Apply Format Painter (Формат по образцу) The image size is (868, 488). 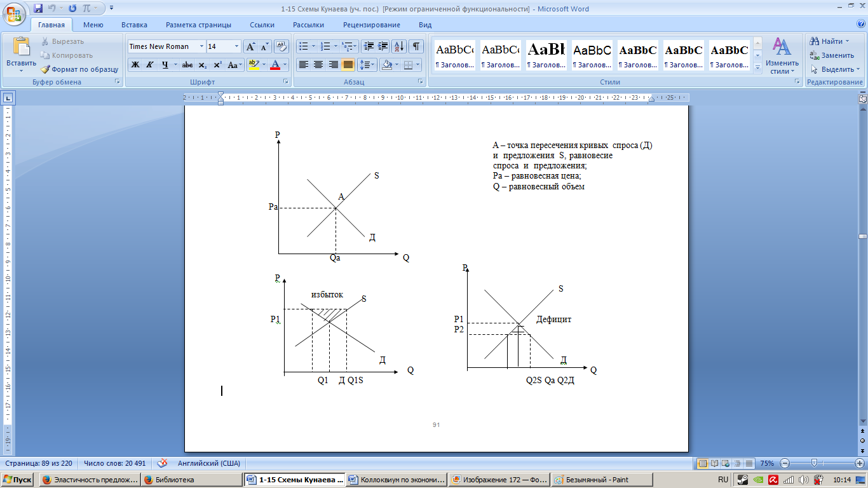click(x=80, y=69)
